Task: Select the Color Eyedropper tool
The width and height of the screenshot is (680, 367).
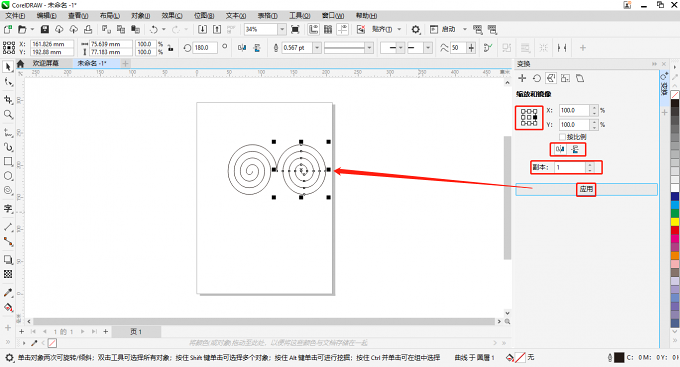Action: pos(8,293)
